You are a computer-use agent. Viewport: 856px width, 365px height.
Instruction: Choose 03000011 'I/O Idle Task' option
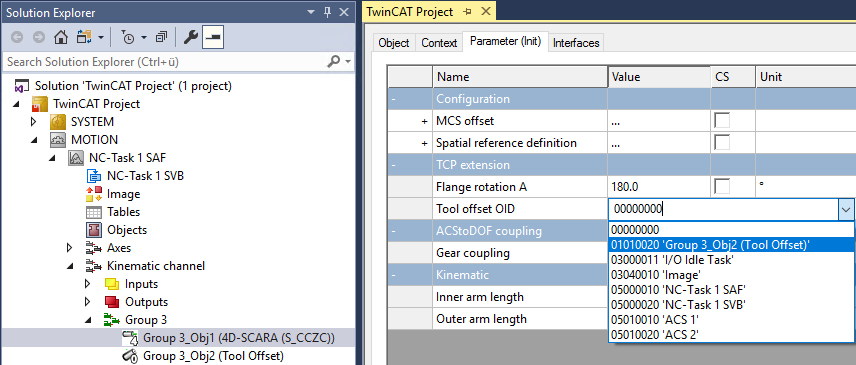click(x=731, y=260)
